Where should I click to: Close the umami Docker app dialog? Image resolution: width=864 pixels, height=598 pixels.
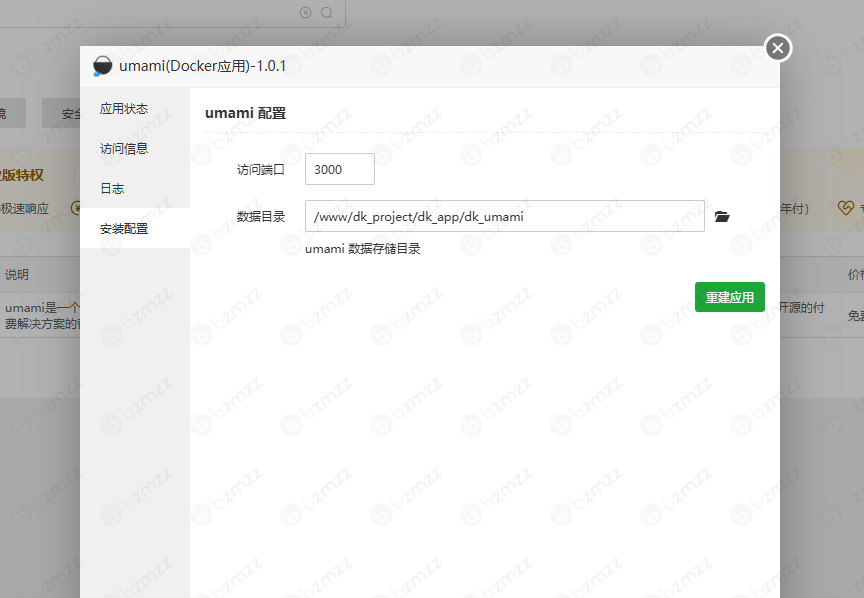[778, 49]
